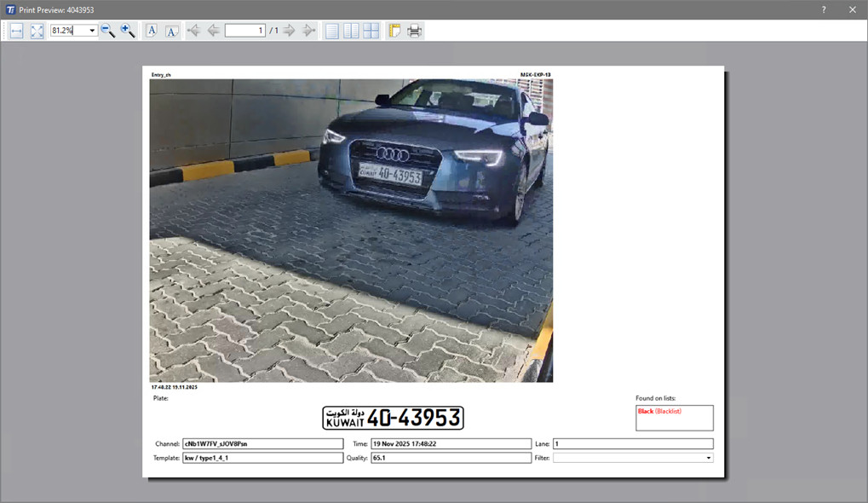The height and width of the screenshot is (503, 868).
Task: Switch to landscape orientation
Action: (171, 31)
